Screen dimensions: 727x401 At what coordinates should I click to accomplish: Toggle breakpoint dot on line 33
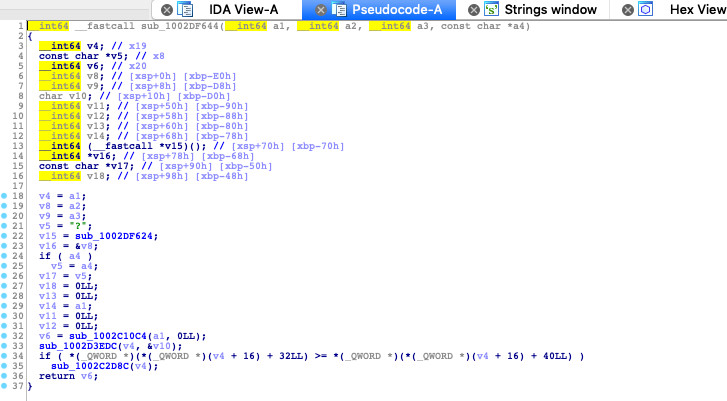point(4,346)
